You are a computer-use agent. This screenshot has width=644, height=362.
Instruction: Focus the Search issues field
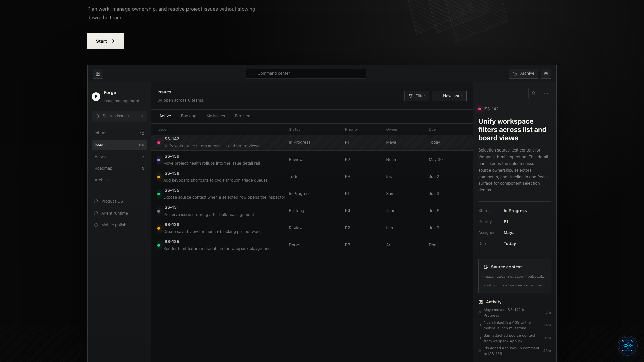pyautogui.click(x=119, y=116)
